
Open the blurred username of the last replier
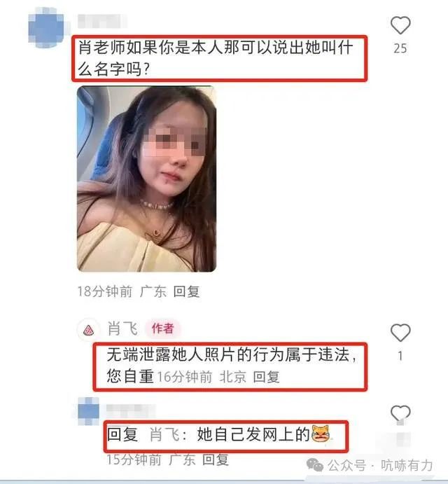[x=130, y=410]
